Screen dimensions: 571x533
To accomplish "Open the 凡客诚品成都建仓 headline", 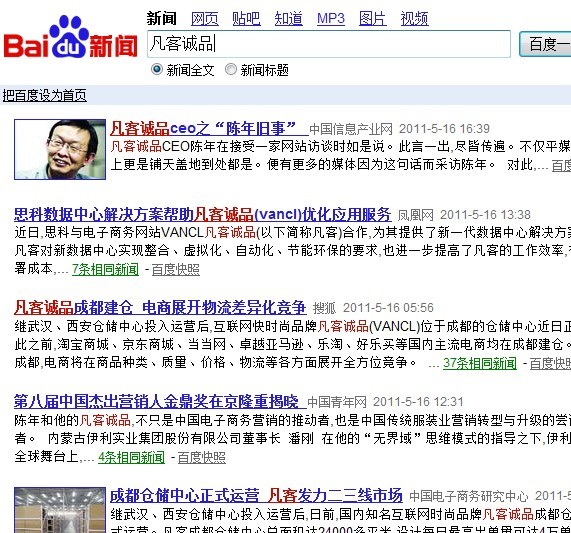I will point(160,308).
